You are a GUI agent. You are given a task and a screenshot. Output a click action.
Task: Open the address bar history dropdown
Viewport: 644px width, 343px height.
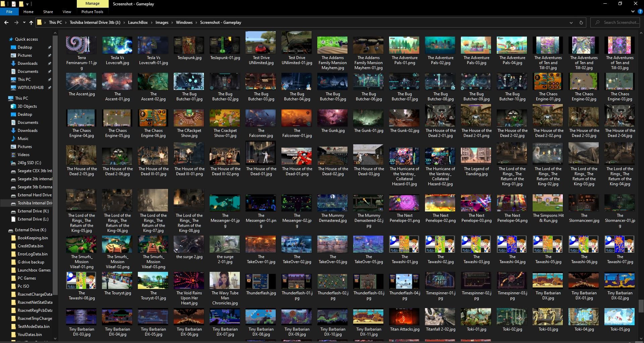(571, 22)
